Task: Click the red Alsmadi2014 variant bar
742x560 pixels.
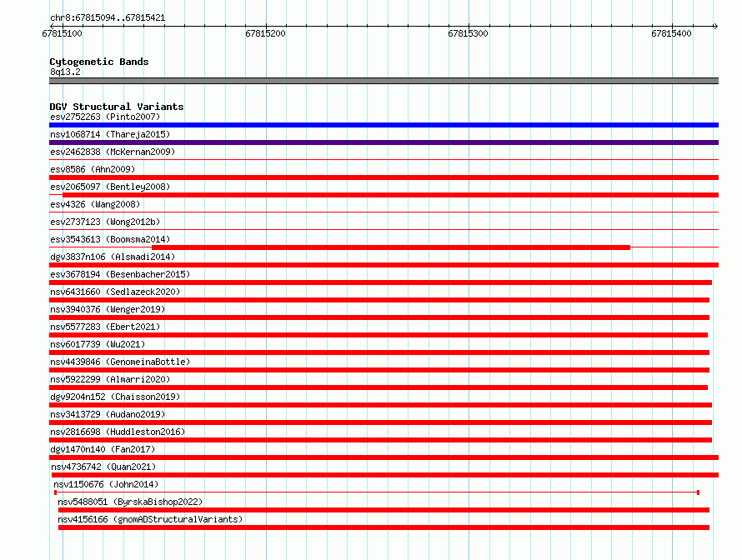Action: [x=384, y=265]
